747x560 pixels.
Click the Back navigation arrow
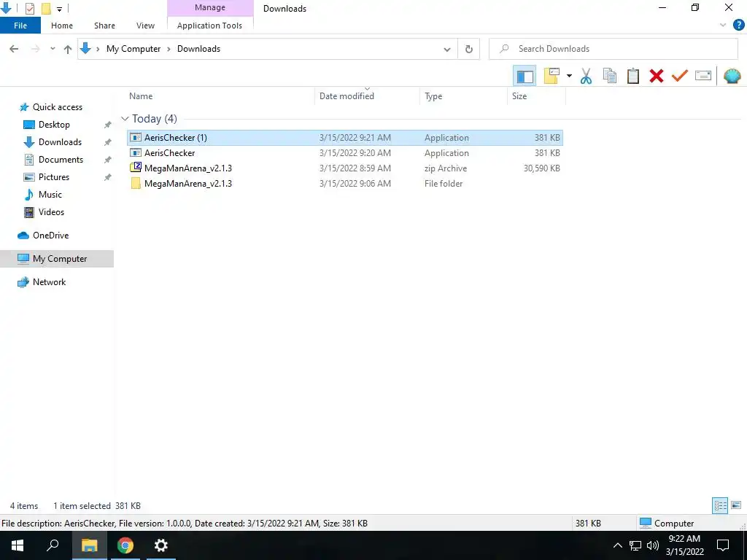[14, 49]
